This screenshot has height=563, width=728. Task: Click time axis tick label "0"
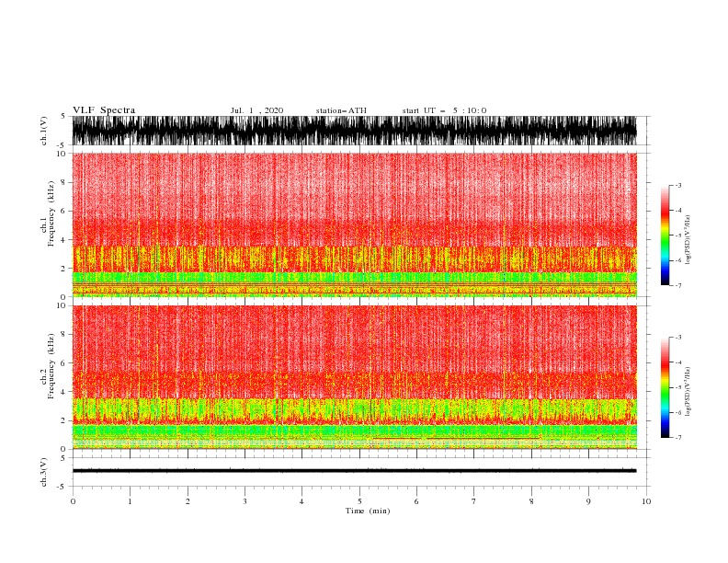(73, 501)
